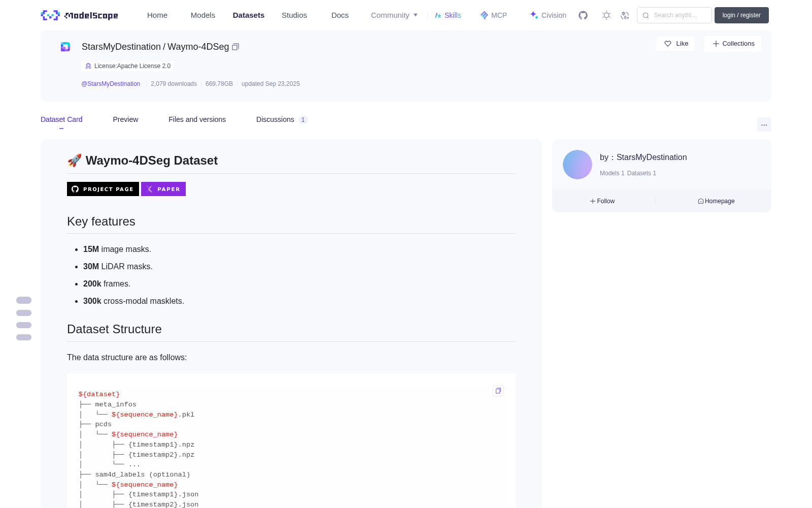Click the Dataset Structure heading
This screenshot has height=508, width=812.
point(114,329)
